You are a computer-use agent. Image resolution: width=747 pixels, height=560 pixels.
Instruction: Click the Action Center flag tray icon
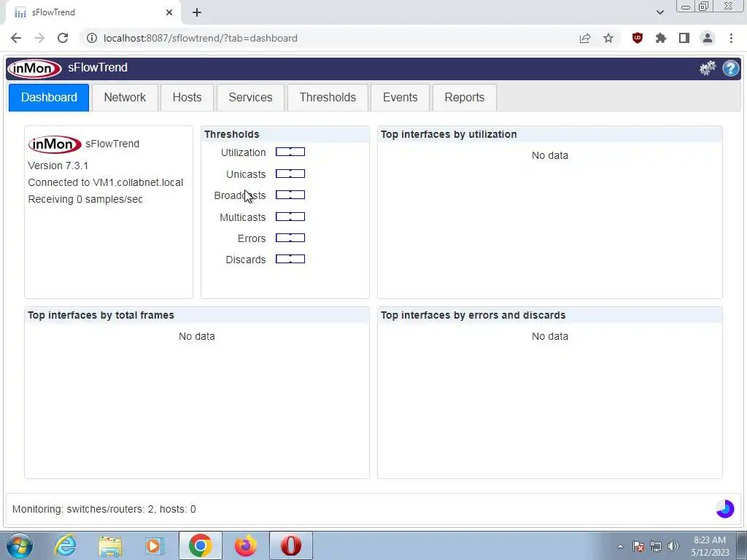click(x=638, y=546)
